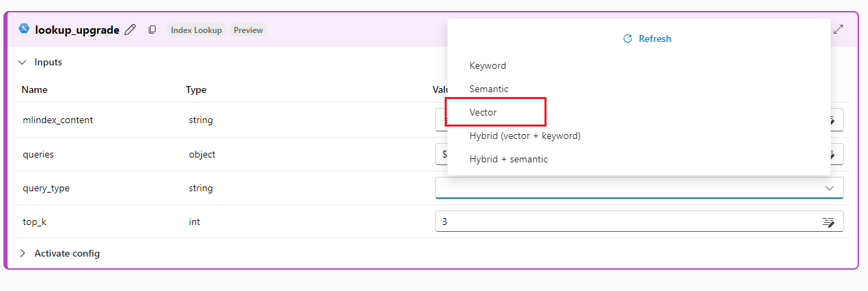Click the edit icon in the queries row

[832, 154]
